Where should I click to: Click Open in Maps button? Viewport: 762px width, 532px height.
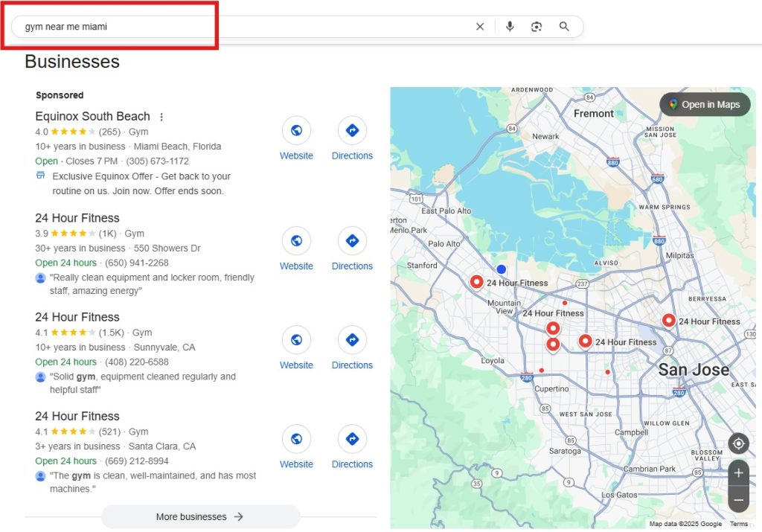tap(705, 104)
